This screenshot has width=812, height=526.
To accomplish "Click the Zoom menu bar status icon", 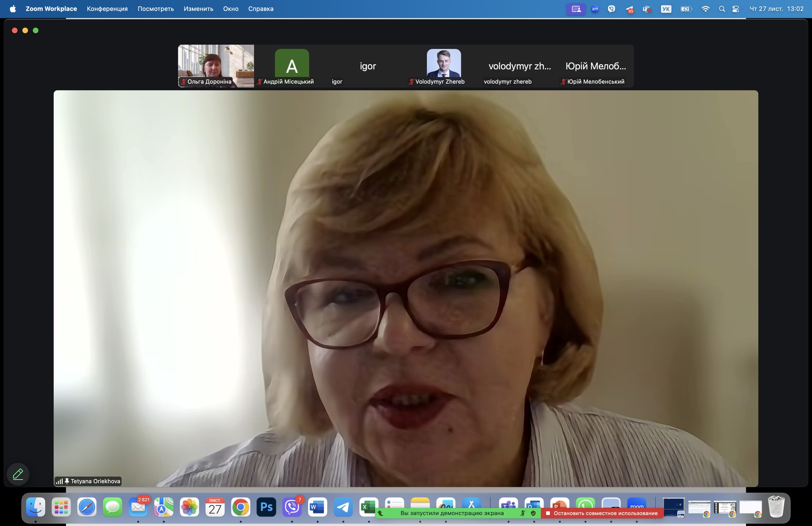I will coord(595,9).
